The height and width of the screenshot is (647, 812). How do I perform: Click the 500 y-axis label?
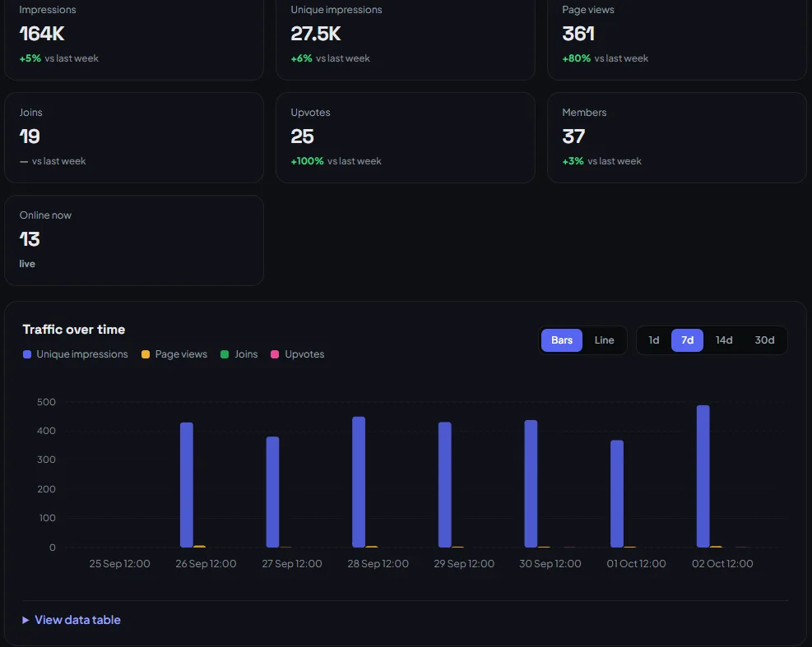(x=46, y=402)
